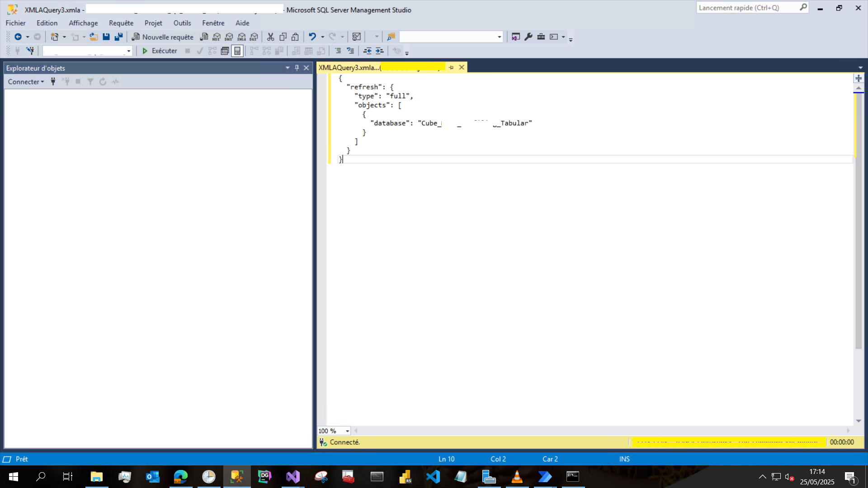Click Object Explorer filter funnel icon

tap(90, 82)
